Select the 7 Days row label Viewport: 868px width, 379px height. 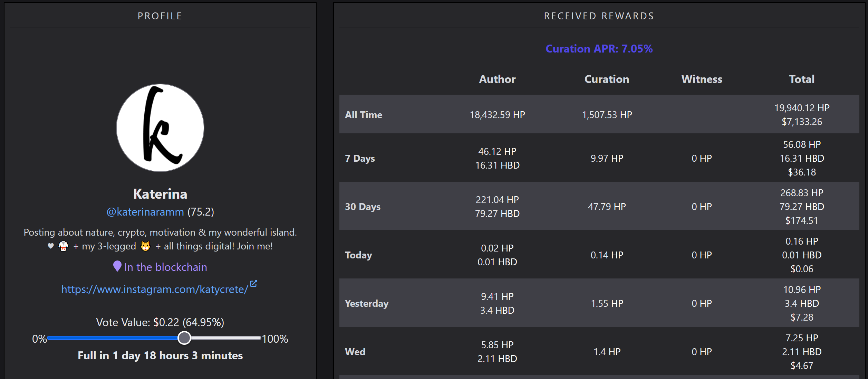[x=360, y=158]
